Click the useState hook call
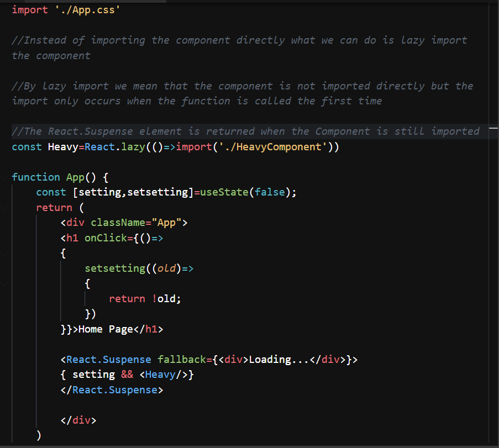This screenshot has width=499, height=448. click(224, 192)
